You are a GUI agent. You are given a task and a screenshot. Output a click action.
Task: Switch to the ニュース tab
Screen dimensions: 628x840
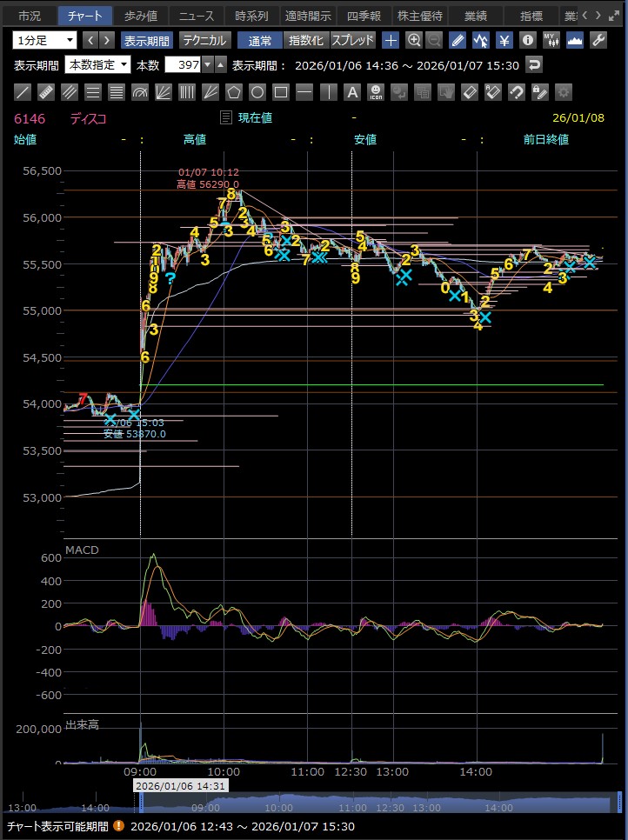pos(197,16)
